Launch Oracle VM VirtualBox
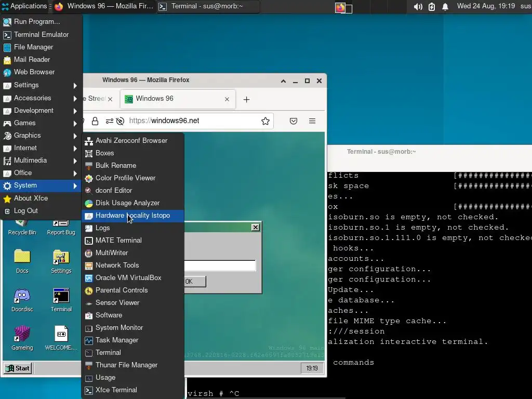Viewport: 532px width, 399px height. click(x=132, y=278)
